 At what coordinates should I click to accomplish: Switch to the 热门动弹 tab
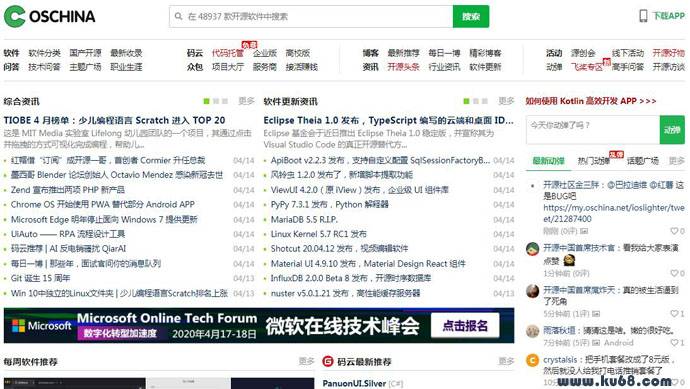(594, 161)
